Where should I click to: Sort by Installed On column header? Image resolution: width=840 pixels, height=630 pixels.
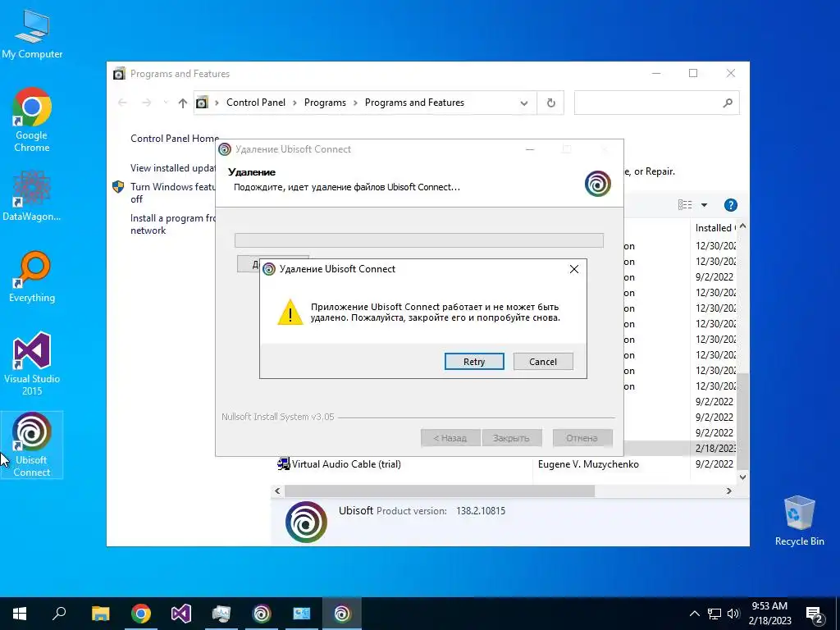coord(714,228)
